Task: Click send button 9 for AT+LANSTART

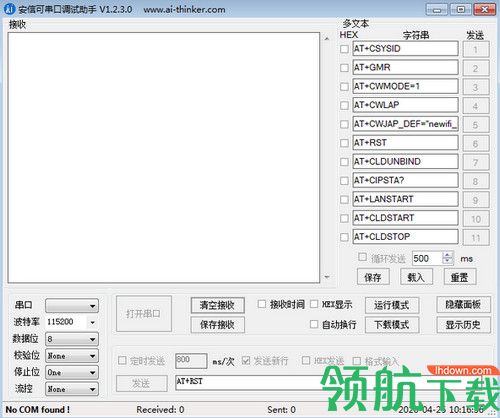Action: pos(476,200)
